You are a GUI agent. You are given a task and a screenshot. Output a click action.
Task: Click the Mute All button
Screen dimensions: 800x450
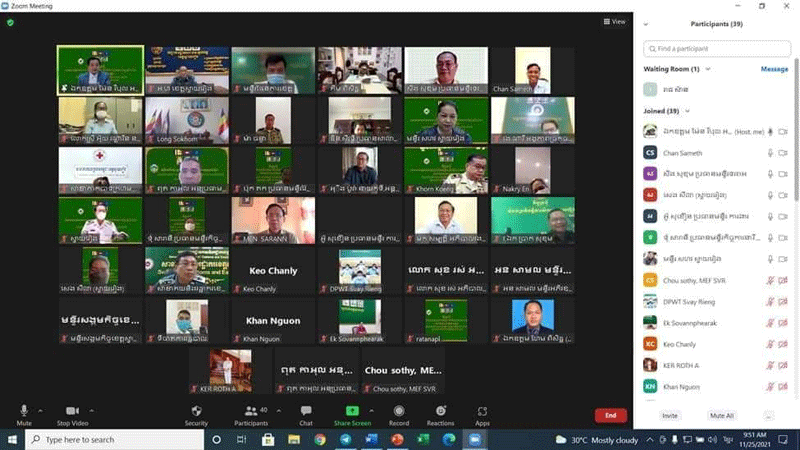tap(721, 416)
